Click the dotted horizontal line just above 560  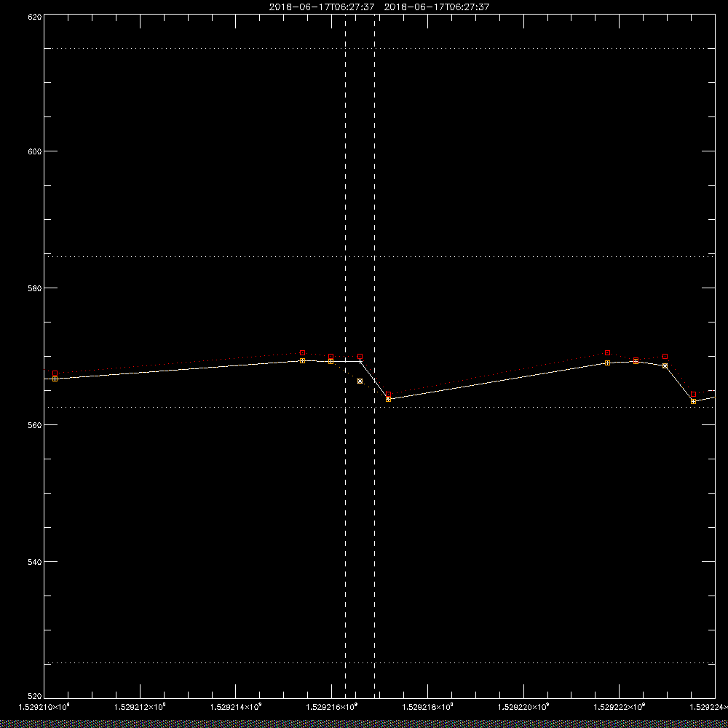(x=379, y=407)
